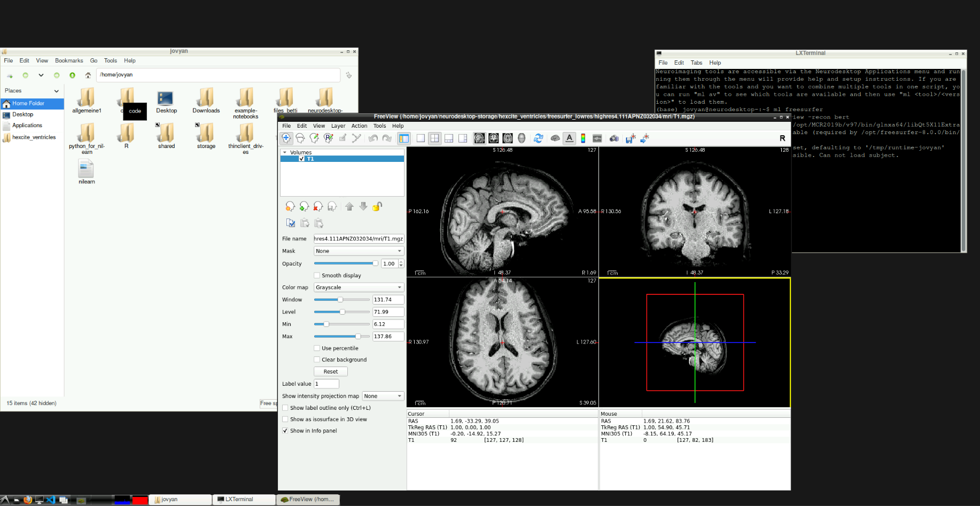Toggle the text annotation 'A' icon
This screenshot has height=506, width=980.
pyautogui.click(x=570, y=138)
